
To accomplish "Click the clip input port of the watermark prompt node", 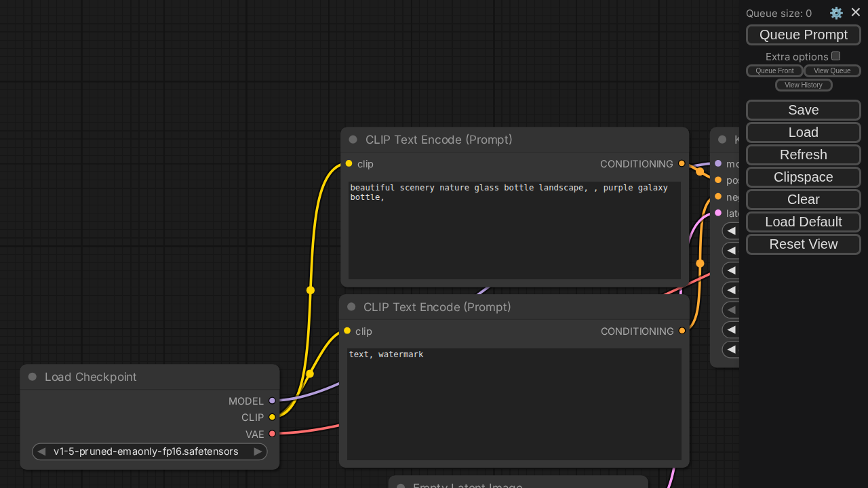I will pos(347,331).
